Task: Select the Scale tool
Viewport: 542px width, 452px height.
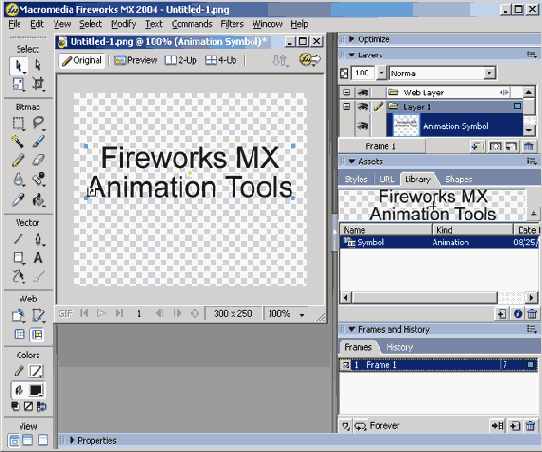Action: pyautogui.click(x=19, y=84)
